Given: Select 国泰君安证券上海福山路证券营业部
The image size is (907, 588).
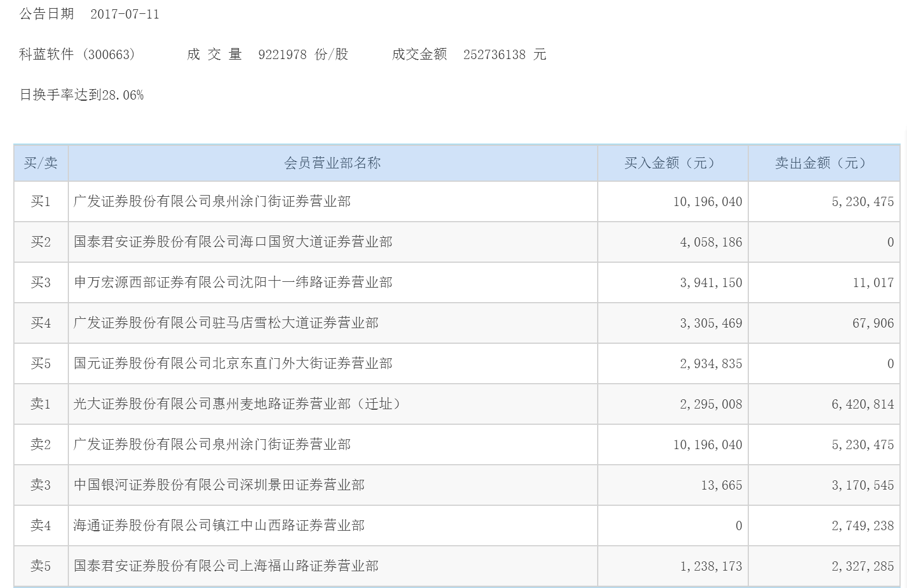Looking at the screenshot, I should tap(226, 566).
